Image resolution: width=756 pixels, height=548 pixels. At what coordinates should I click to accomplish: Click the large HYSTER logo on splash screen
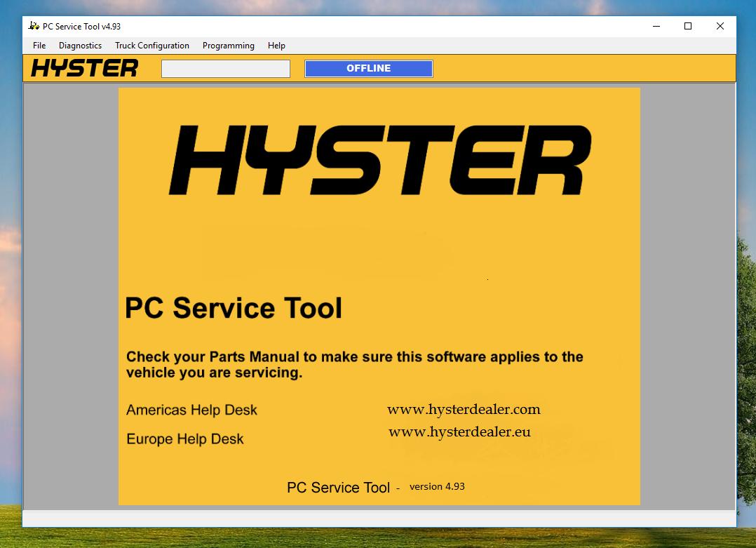[x=379, y=160]
